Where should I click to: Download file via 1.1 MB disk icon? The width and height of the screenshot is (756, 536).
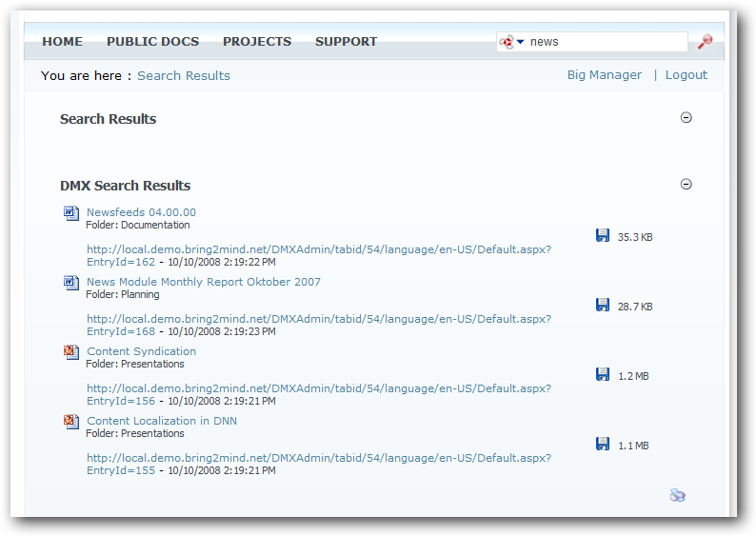tap(603, 444)
